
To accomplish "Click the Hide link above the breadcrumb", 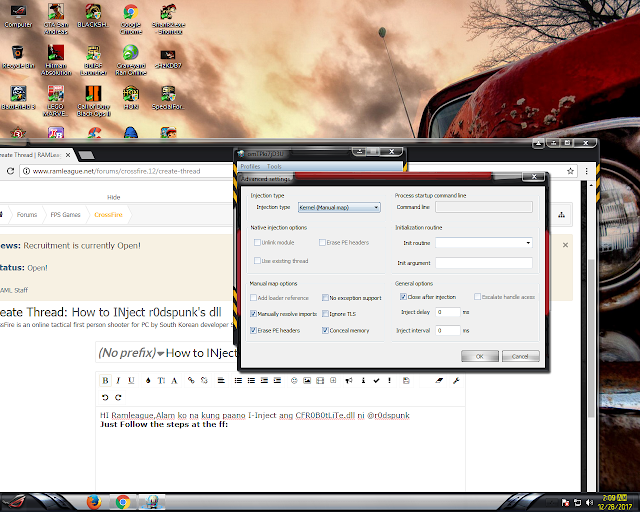I will click(x=113, y=197).
